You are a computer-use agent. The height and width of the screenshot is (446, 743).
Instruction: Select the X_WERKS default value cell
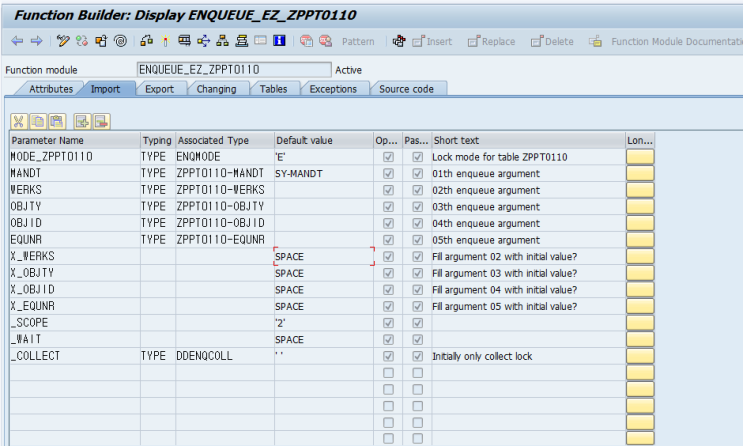tap(323, 257)
